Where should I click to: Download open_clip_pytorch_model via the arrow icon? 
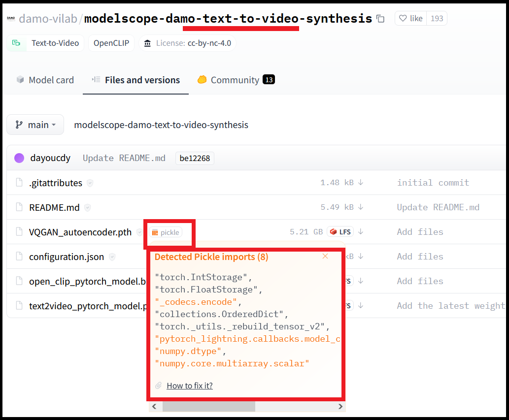tap(361, 281)
